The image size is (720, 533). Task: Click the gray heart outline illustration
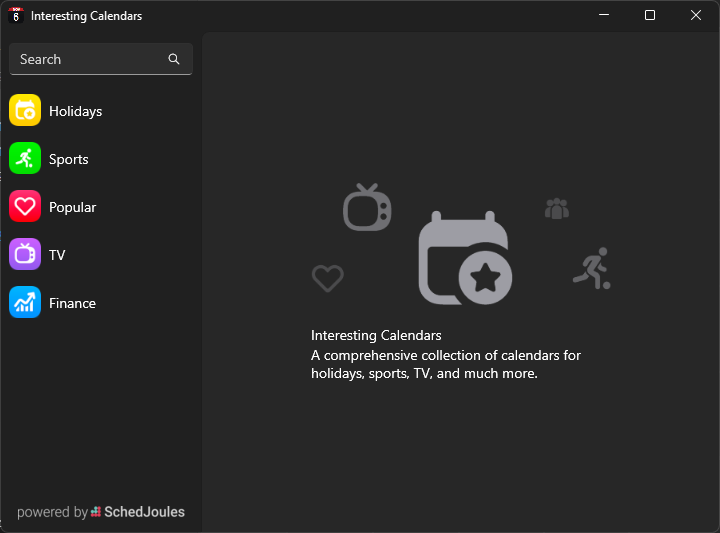(x=327, y=278)
